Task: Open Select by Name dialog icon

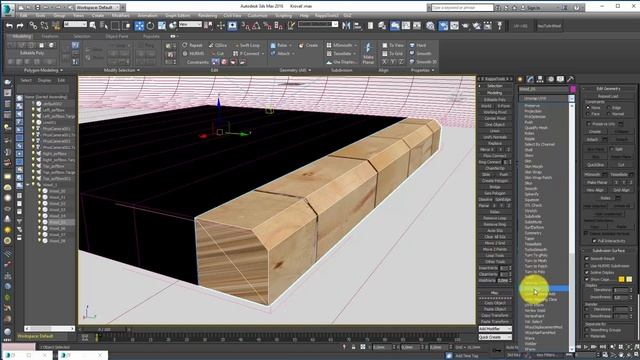Action: 104,26
